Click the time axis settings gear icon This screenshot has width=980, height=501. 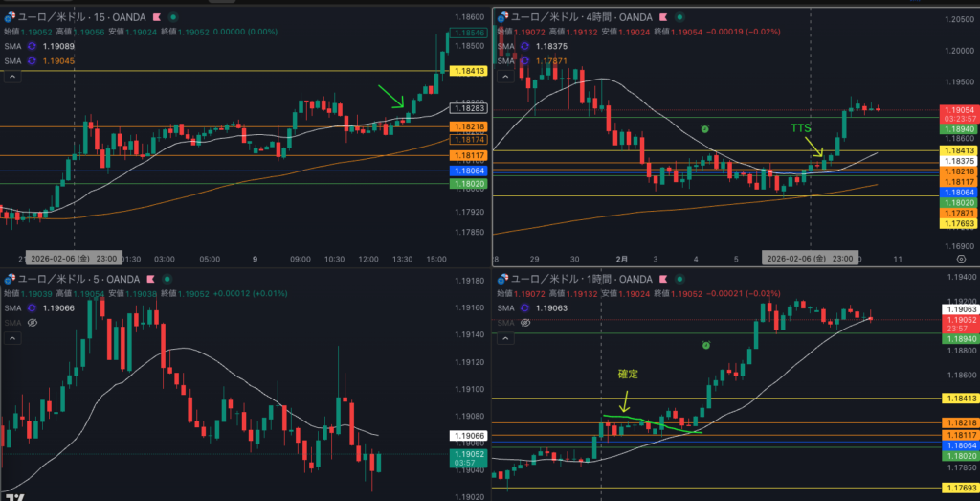(961, 259)
